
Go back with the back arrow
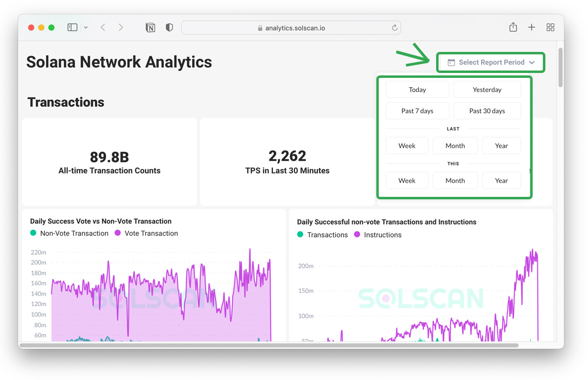tap(103, 27)
